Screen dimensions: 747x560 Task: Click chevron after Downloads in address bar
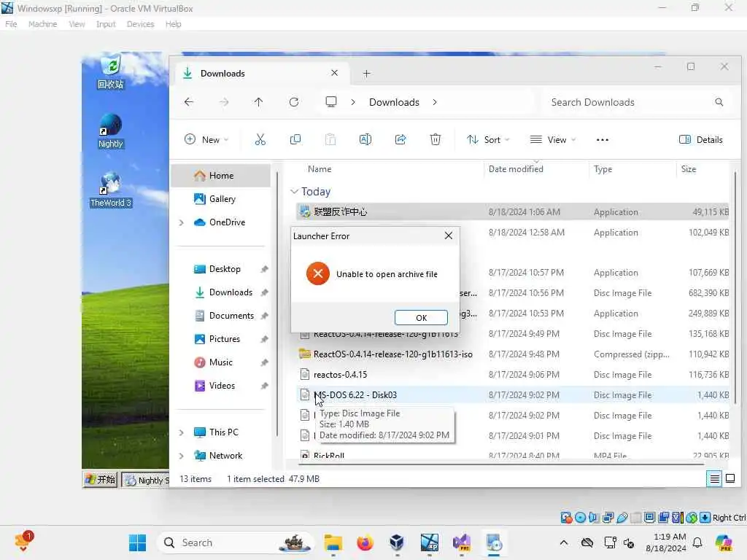[x=435, y=102]
